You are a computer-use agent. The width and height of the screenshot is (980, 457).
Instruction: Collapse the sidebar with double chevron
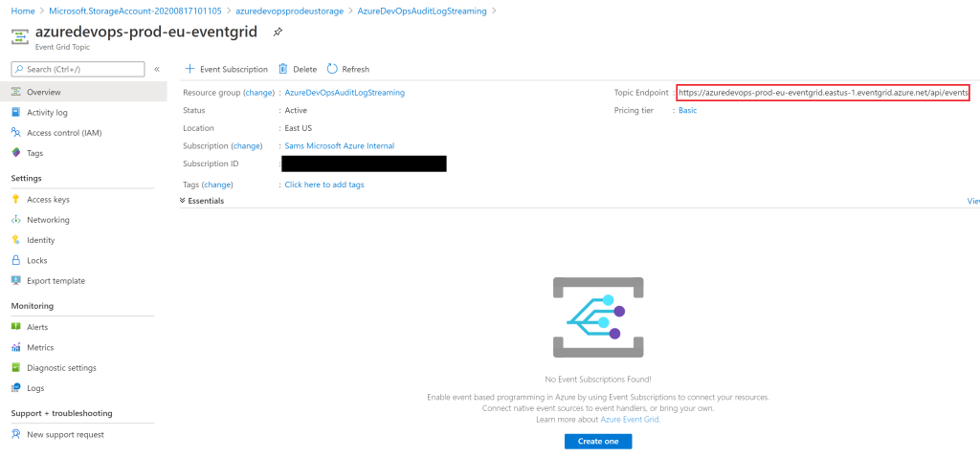click(157, 69)
